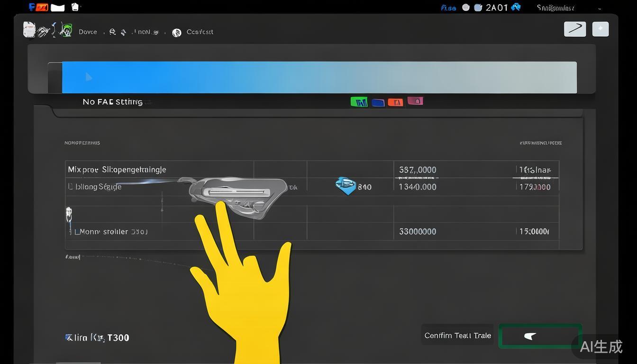The width and height of the screenshot is (637, 364).
Task: Open the Cosfcstt menu item
Action: coord(200,32)
